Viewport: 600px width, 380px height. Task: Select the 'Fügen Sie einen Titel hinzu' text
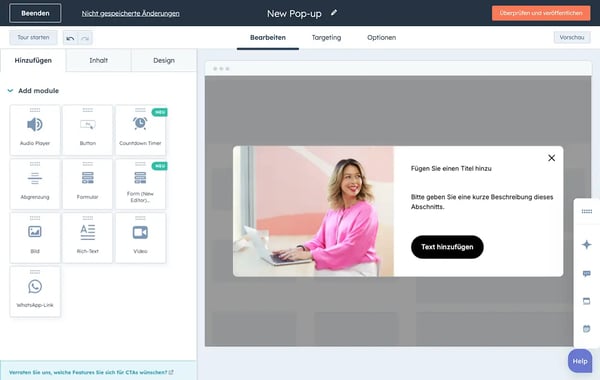451,168
